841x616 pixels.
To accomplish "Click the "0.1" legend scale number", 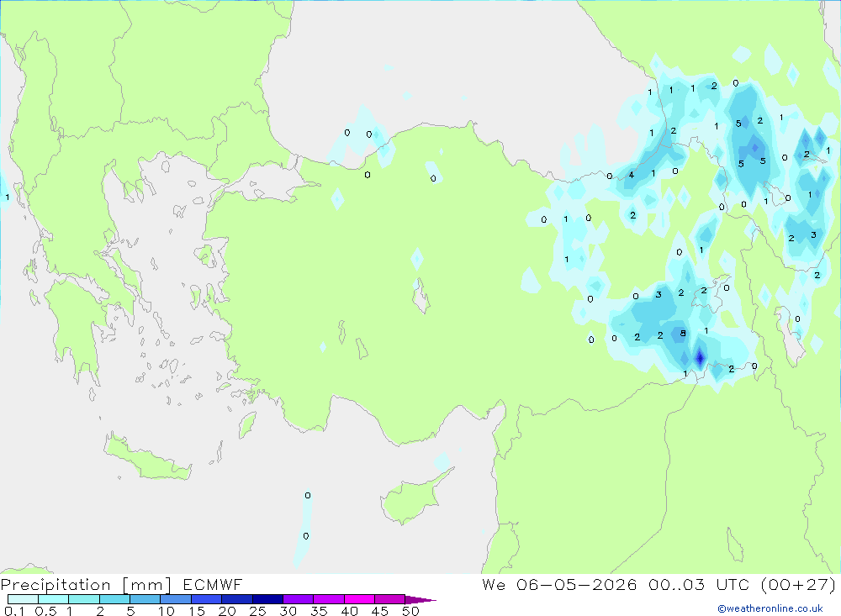I will coord(14,611).
